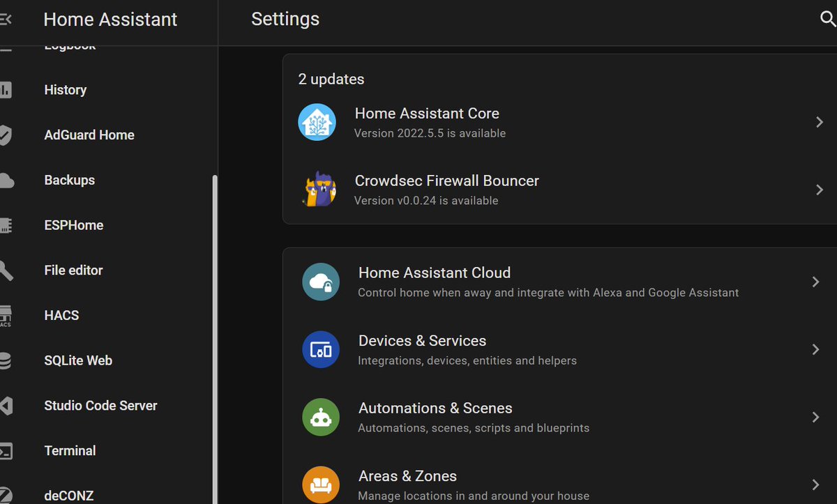
Task: Click the deCONZ sidebar icon
Action: click(x=5, y=495)
